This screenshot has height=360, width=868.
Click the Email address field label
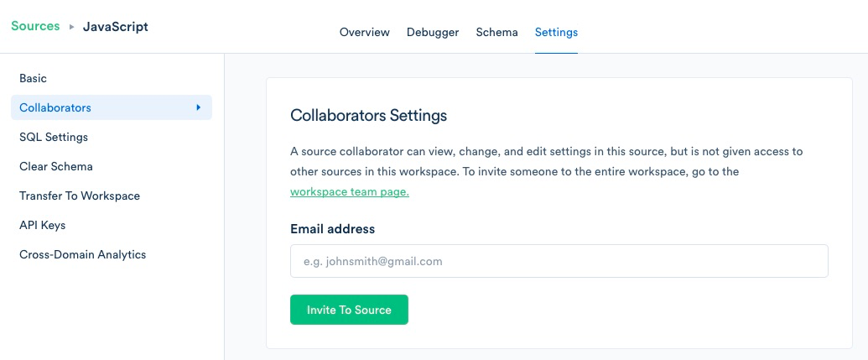click(332, 229)
